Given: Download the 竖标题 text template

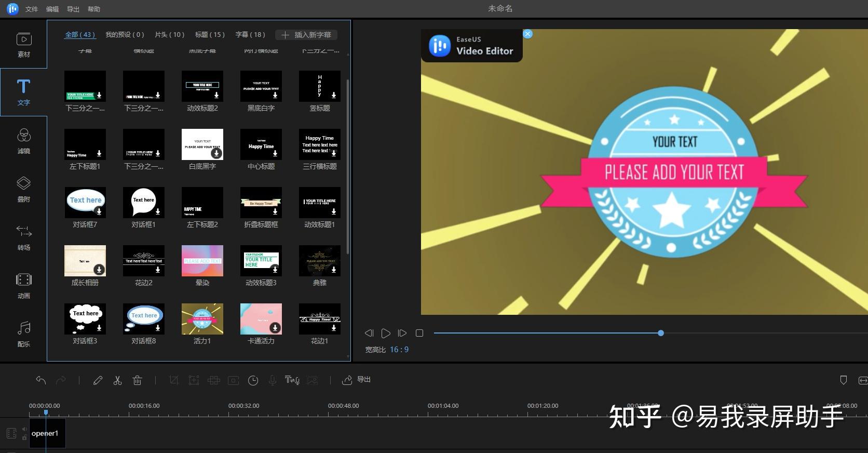Looking at the screenshot, I should pyautogui.click(x=334, y=96).
